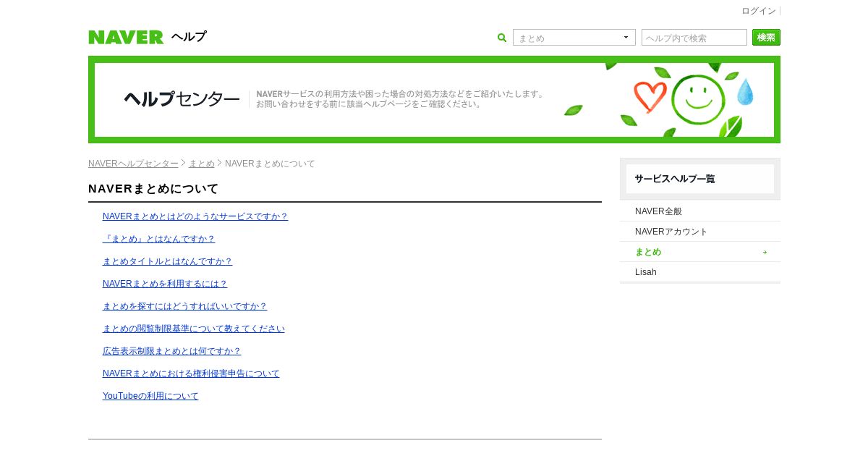The image size is (868, 456).
Task: Open the まとめ service dropdown
Action: point(574,38)
